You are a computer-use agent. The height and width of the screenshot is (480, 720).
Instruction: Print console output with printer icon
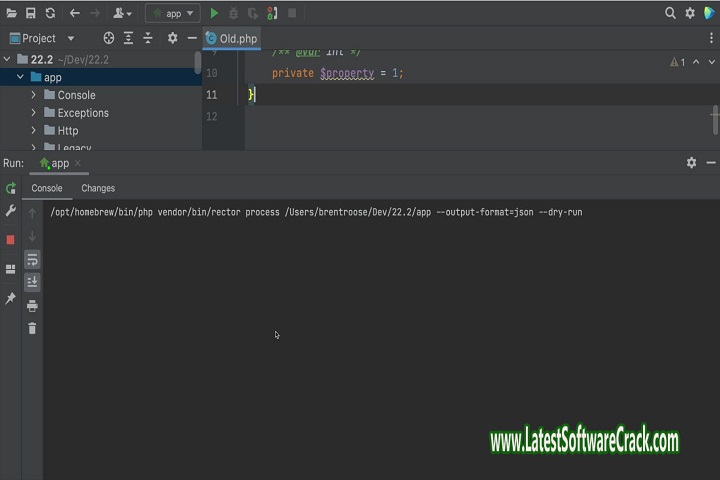(x=32, y=305)
